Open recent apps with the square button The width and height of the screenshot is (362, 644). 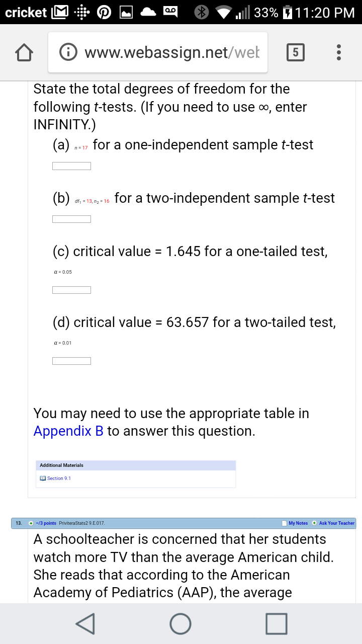278,623
